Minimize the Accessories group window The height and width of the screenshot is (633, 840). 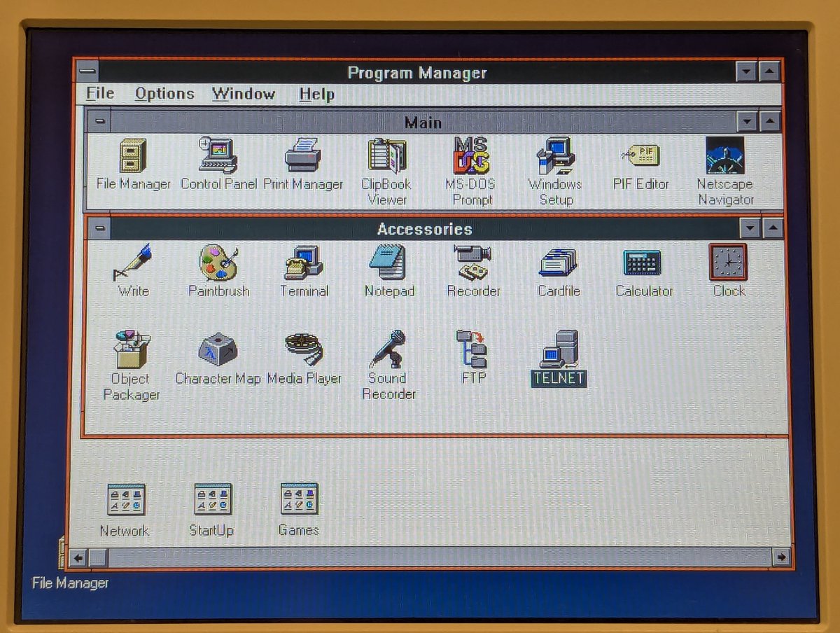tap(750, 228)
